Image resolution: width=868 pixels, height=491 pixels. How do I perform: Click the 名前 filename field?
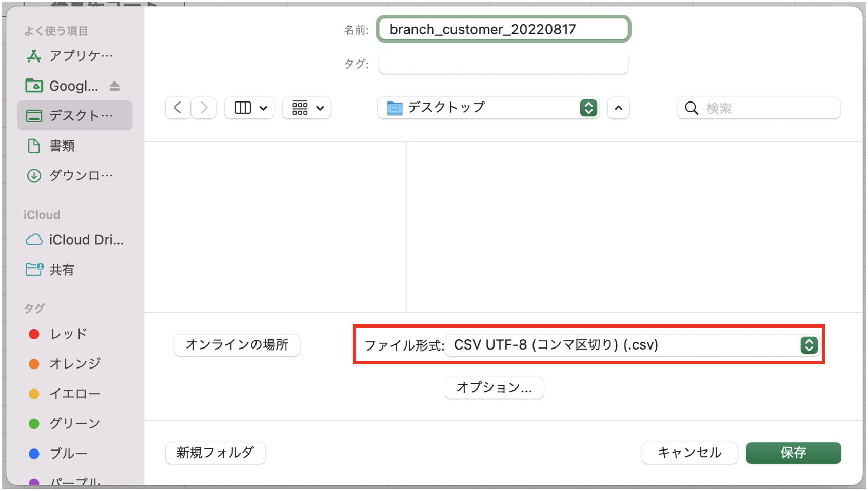(504, 29)
